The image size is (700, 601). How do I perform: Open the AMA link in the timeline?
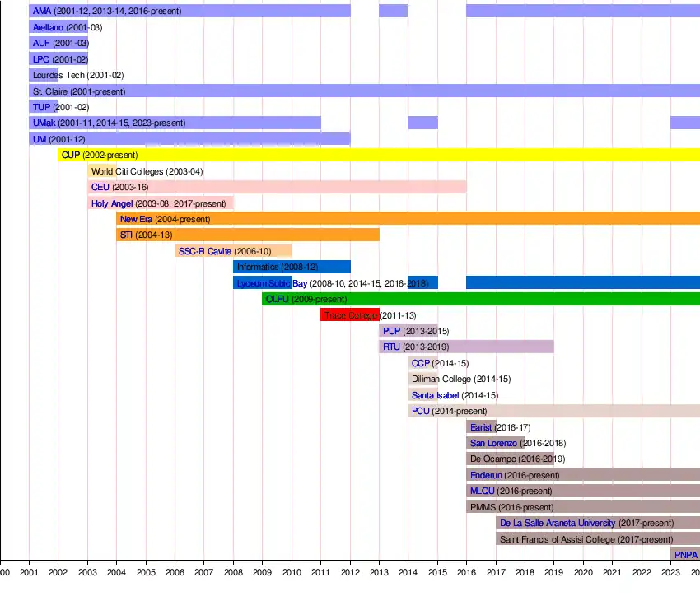tap(42, 11)
